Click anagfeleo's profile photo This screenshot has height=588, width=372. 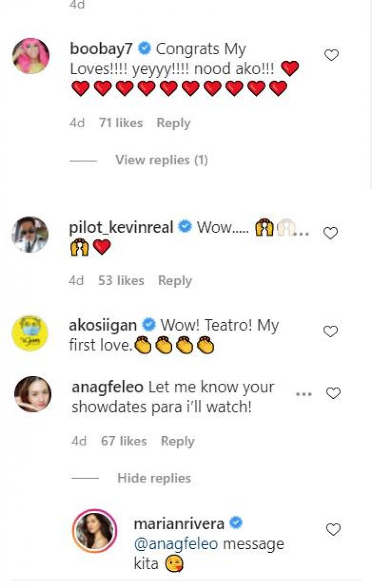click(33, 394)
